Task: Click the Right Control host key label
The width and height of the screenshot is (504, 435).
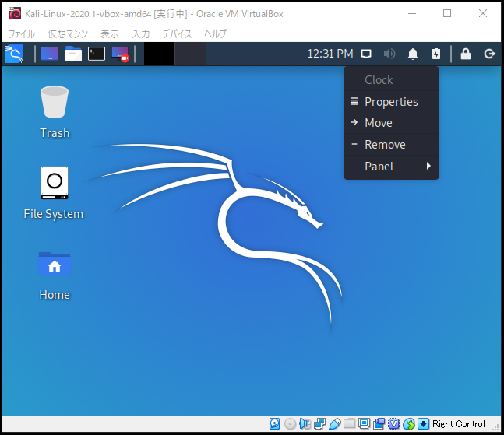Action: coord(458,424)
